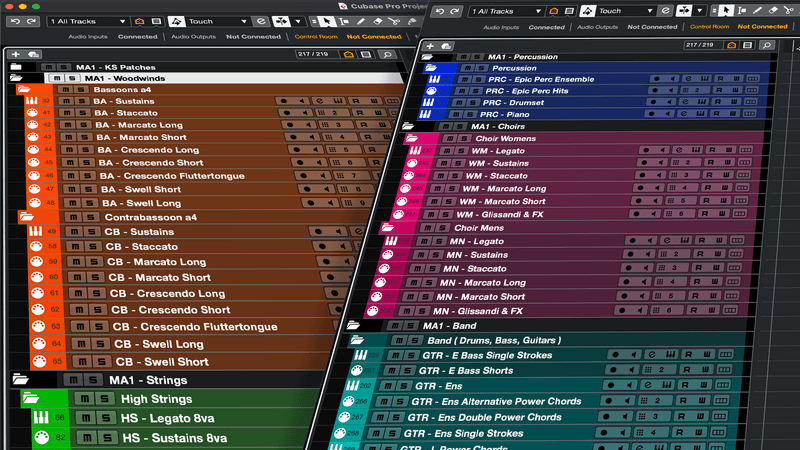This screenshot has height=450, width=800.
Task: Collapse the Choir Womens folder
Action: click(411, 138)
